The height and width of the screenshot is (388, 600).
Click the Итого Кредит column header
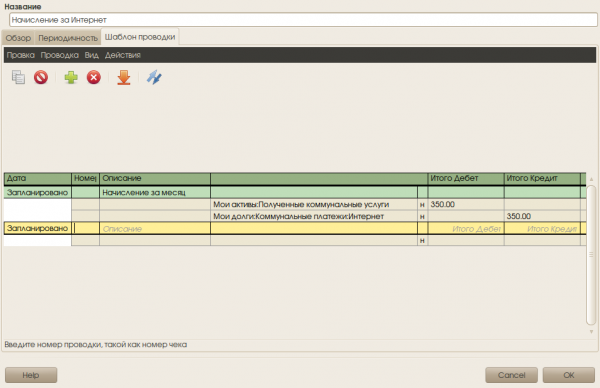coord(542,178)
